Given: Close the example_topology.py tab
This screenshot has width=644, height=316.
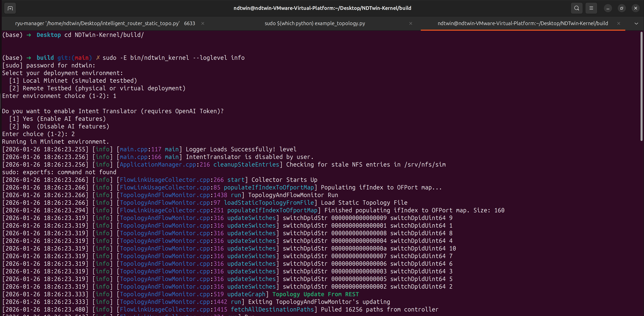Looking at the screenshot, I should 411,24.
